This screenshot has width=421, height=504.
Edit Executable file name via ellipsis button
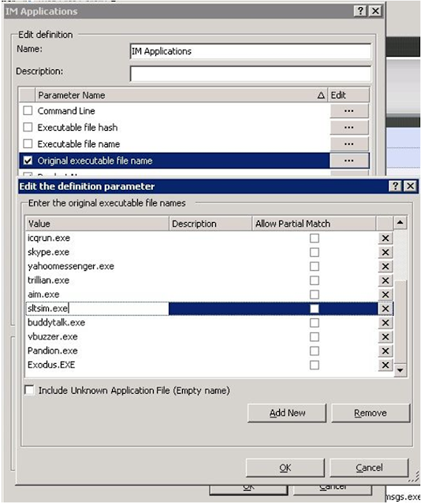[349, 144]
